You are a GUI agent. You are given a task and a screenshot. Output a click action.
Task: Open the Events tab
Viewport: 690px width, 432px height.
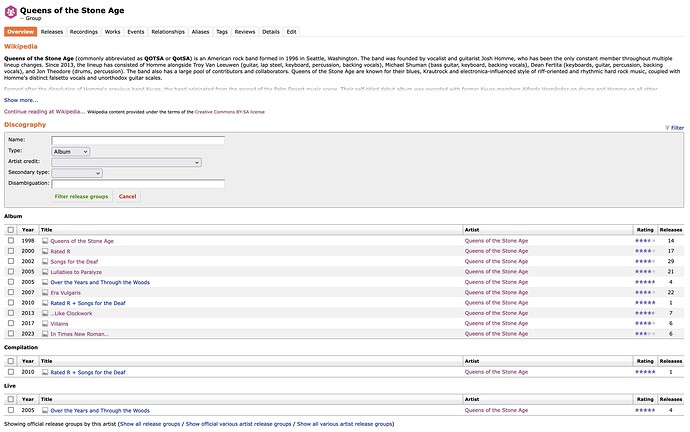tap(136, 32)
